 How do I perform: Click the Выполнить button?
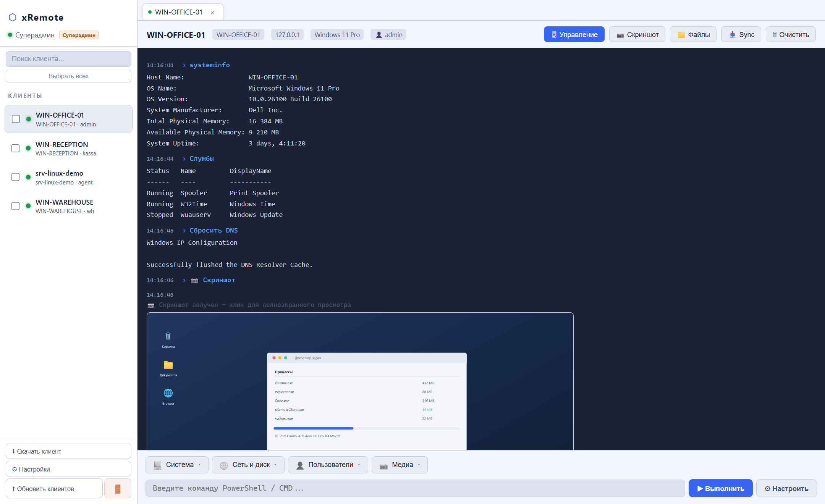[x=720, y=488]
